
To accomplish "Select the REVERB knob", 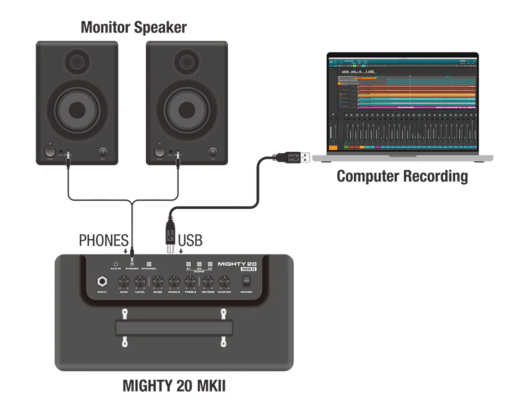I will [208, 282].
